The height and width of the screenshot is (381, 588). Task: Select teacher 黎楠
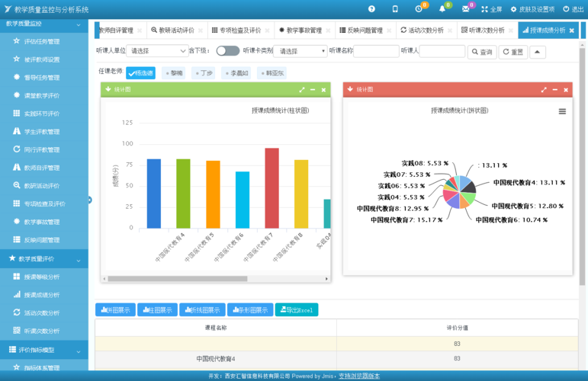174,73
